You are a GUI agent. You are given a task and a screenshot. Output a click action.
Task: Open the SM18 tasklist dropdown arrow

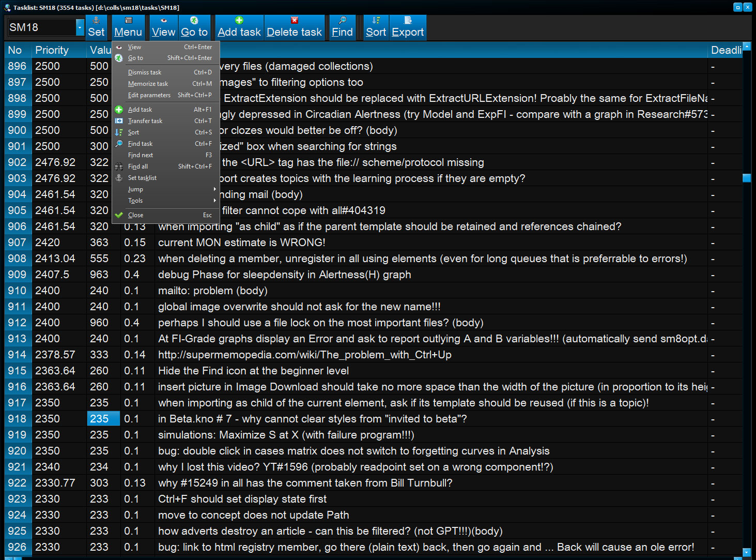click(x=80, y=27)
